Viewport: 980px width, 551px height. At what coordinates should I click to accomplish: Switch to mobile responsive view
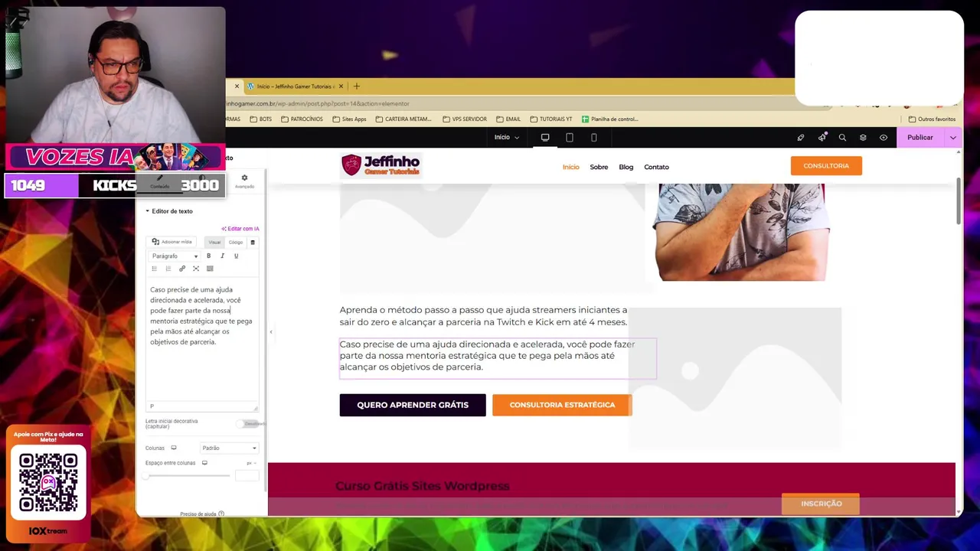594,138
